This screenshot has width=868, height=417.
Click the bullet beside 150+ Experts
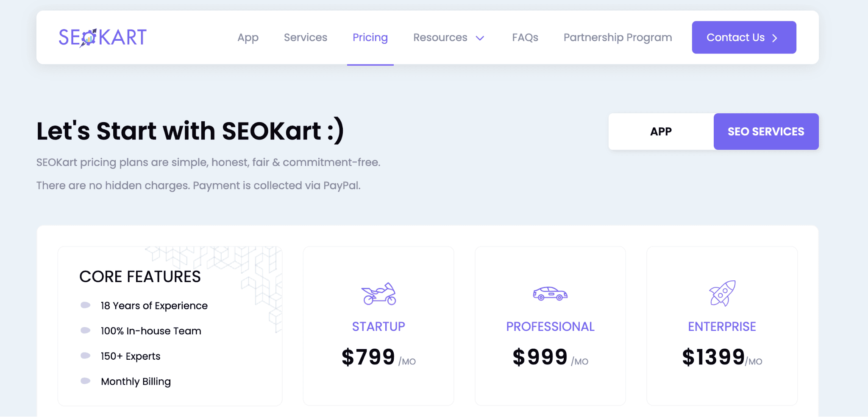(85, 356)
